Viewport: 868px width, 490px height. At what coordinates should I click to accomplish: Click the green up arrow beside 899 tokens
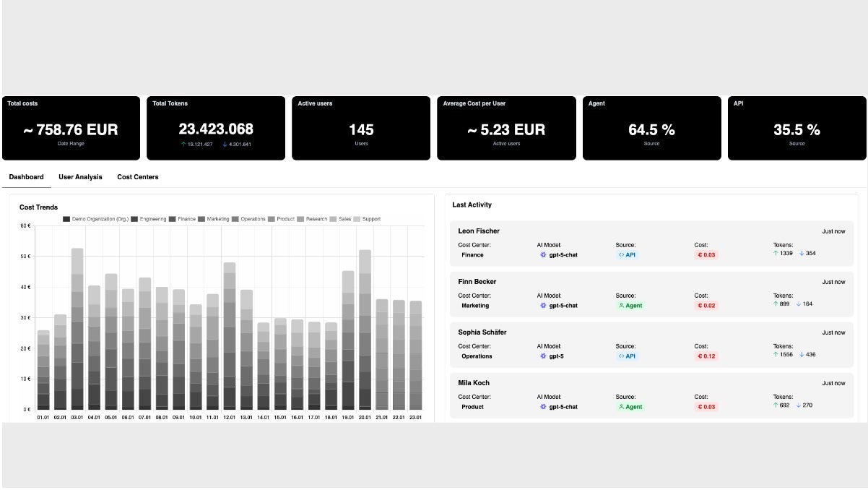point(776,304)
